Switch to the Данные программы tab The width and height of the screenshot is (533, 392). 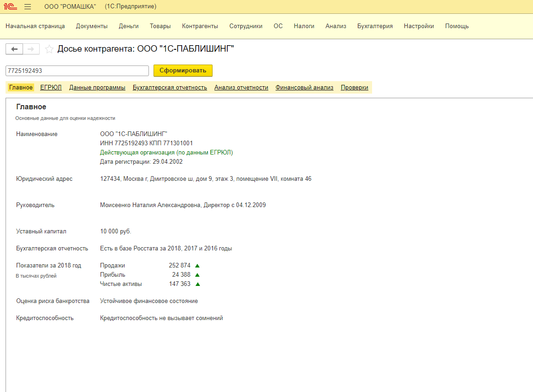97,87
